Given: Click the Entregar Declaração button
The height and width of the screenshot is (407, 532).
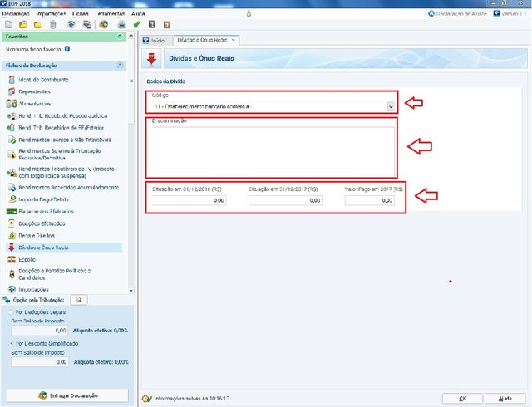Looking at the screenshot, I should (66, 395).
